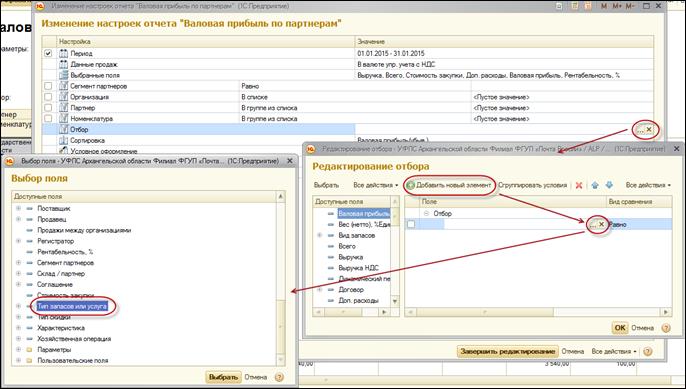The height and width of the screenshot is (389, 686).
Task: Expand the Регистратор field node
Action: (x=18, y=241)
